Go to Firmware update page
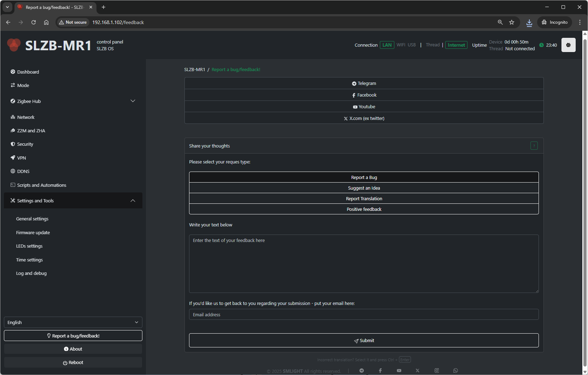 point(33,232)
